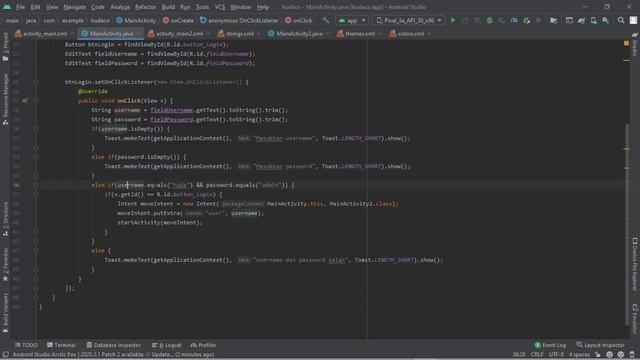Open the Build menu

point(168,7)
